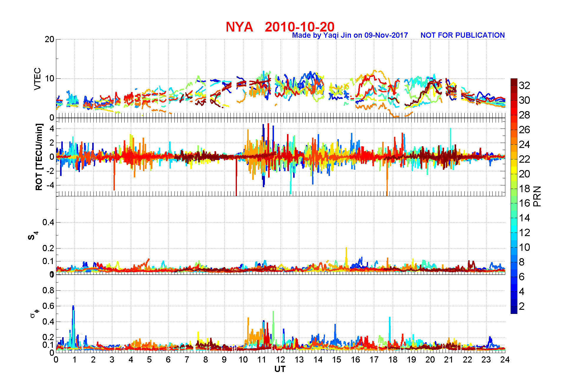Click the sigma-phi y-axis label
The image size is (561, 392).
point(34,313)
